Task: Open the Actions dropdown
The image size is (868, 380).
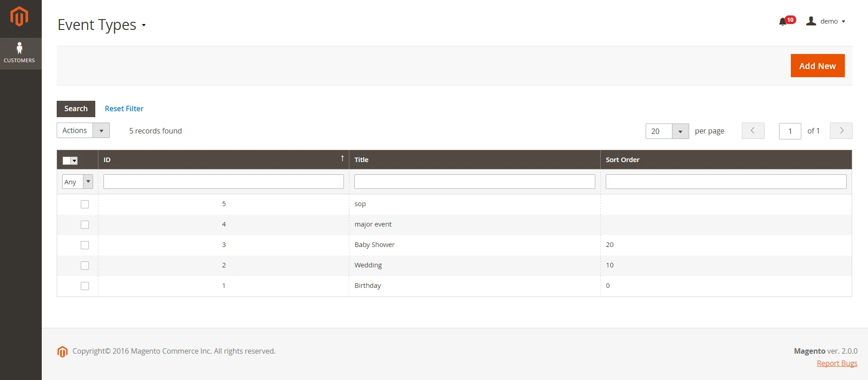Action: 83,130
